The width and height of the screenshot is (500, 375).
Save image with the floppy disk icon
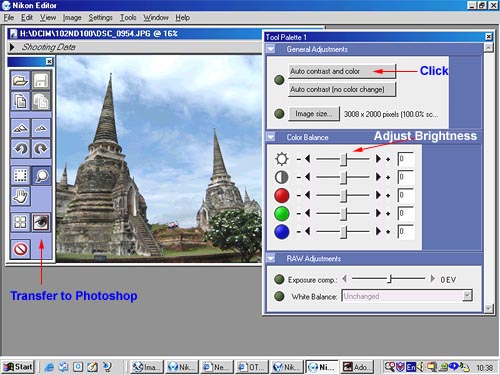pyautogui.click(x=41, y=80)
